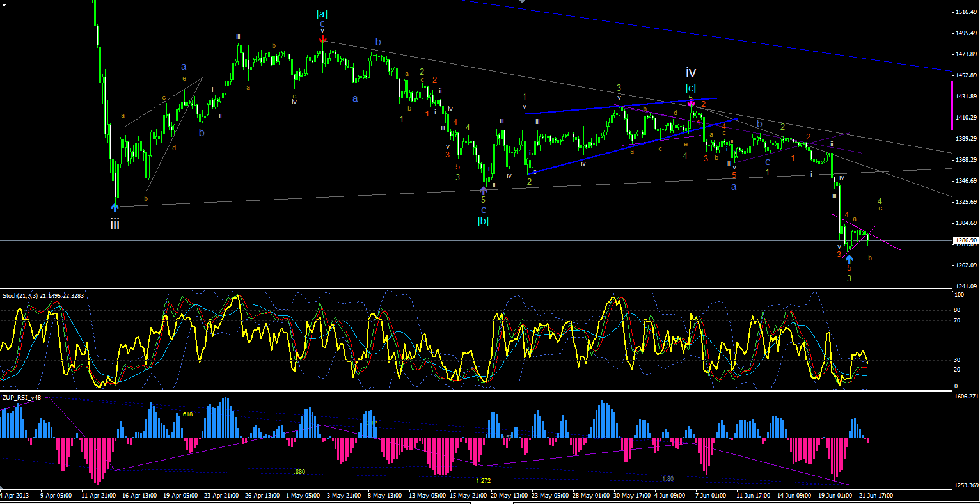
Task: Click the Stochastic scale 80 level
Action: [957, 310]
